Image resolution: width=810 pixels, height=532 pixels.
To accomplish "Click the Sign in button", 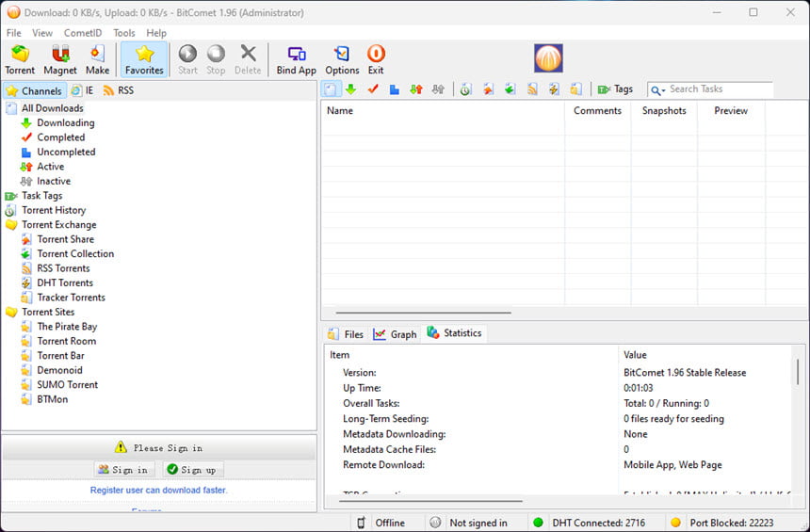I will [124, 470].
